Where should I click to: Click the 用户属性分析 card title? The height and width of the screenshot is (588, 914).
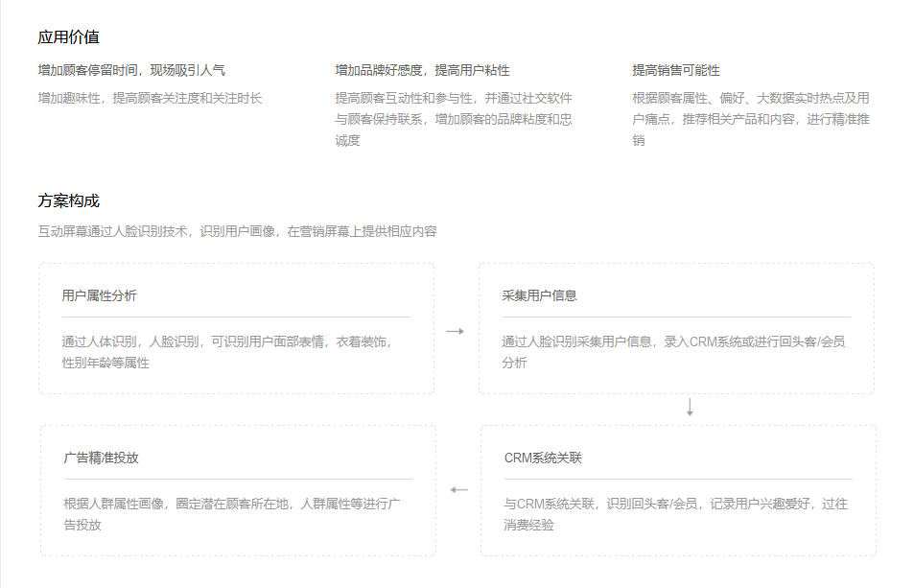pos(99,295)
